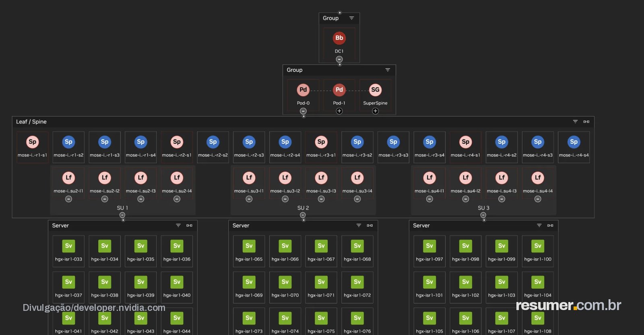This screenshot has width=644, height=335.
Task: Select leaf node mose-i..su2-l1
Action: [x=68, y=178]
